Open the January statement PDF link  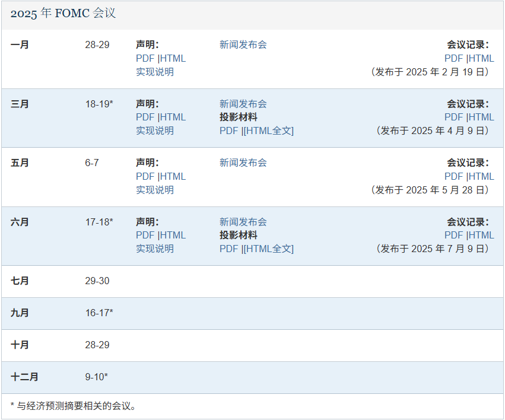[x=145, y=58]
